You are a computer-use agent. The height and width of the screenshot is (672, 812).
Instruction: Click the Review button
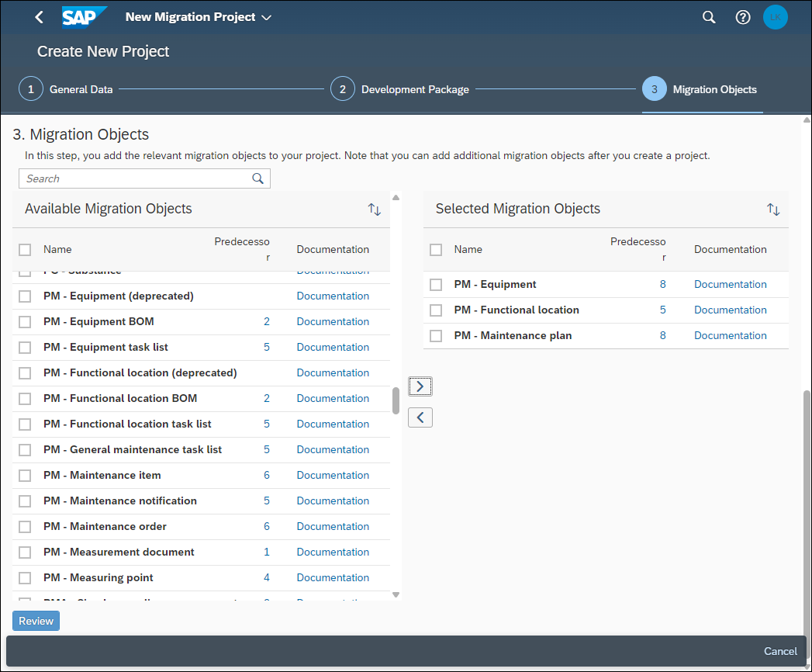[x=36, y=621]
